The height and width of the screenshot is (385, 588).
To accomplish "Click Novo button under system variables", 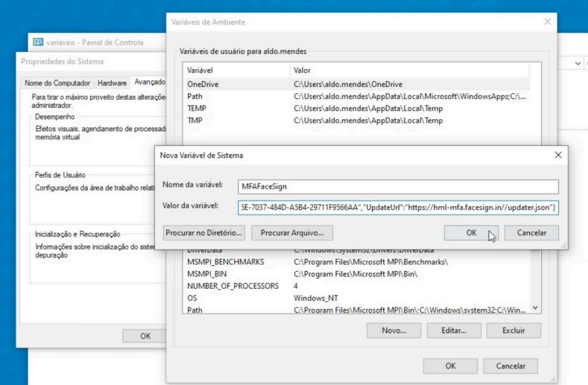I will tap(393, 331).
